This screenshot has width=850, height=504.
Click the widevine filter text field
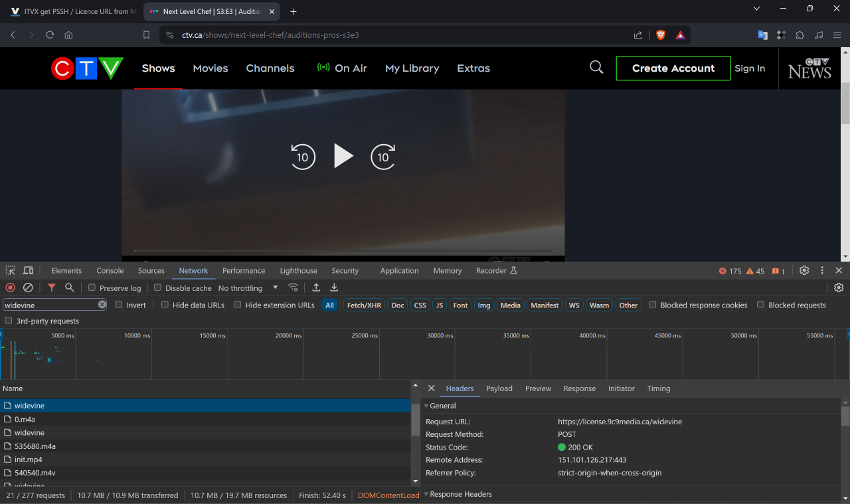point(50,305)
